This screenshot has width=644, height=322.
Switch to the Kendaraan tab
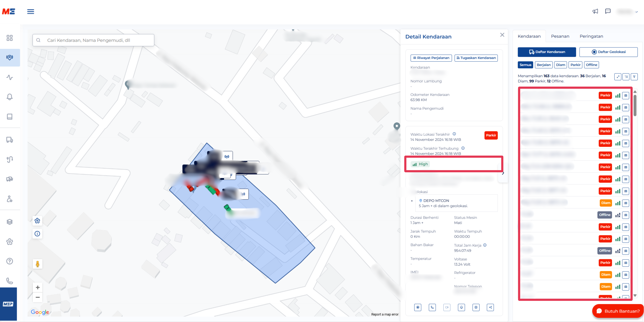[529, 36]
